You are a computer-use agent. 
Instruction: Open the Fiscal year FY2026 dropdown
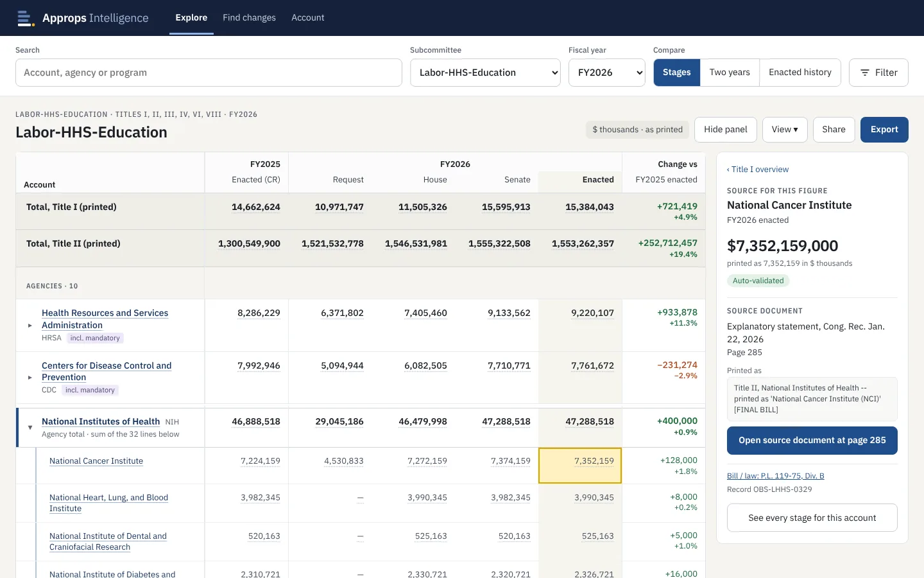(x=606, y=73)
